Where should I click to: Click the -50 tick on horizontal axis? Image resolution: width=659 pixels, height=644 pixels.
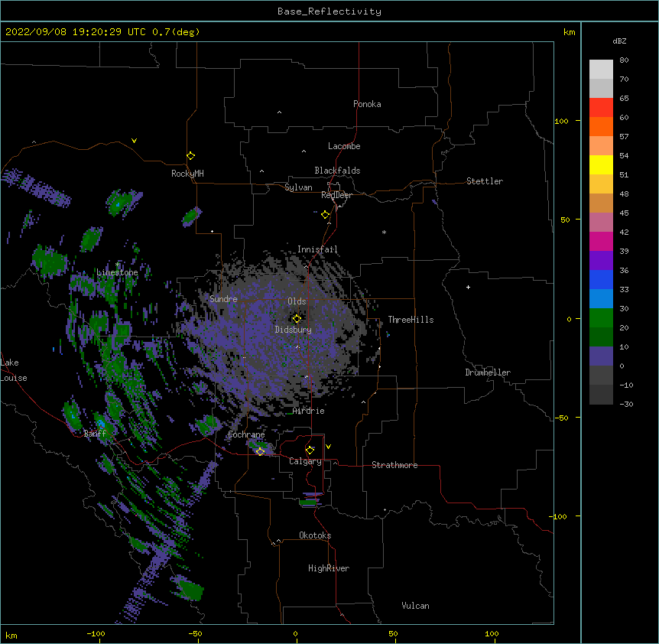(x=195, y=634)
